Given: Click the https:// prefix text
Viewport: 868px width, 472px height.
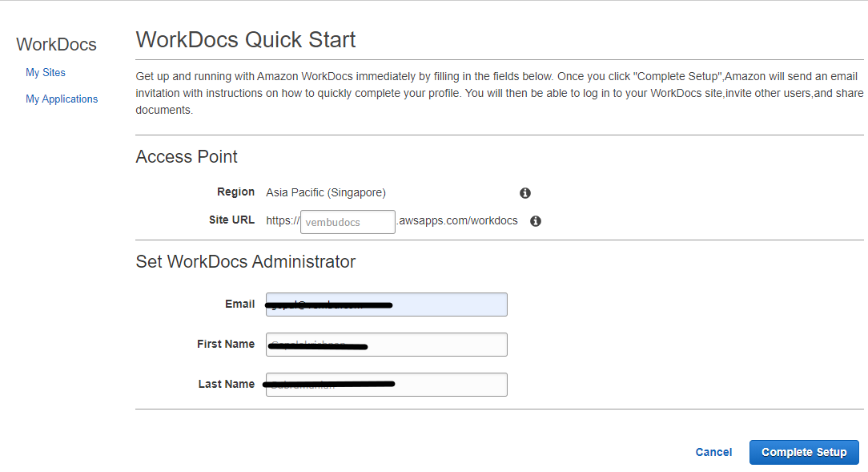Looking at the screenshot, I should (x=283, y=220).
